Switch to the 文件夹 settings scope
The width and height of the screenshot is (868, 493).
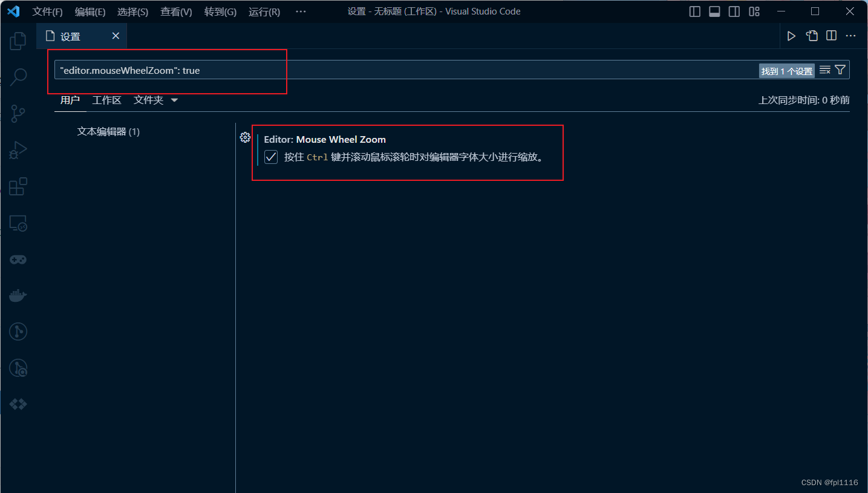149,100
